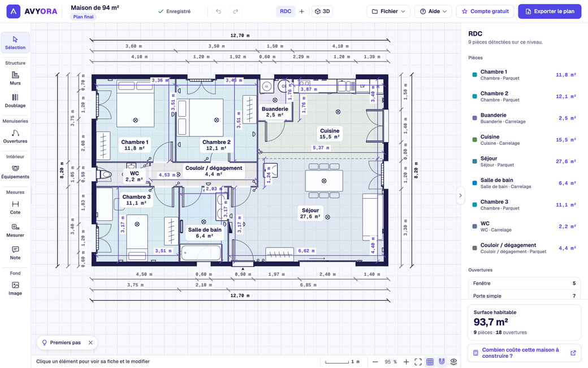Select Séjour in the room list
The height and width of the screenshot is (368, 588).
pos(524,161)
